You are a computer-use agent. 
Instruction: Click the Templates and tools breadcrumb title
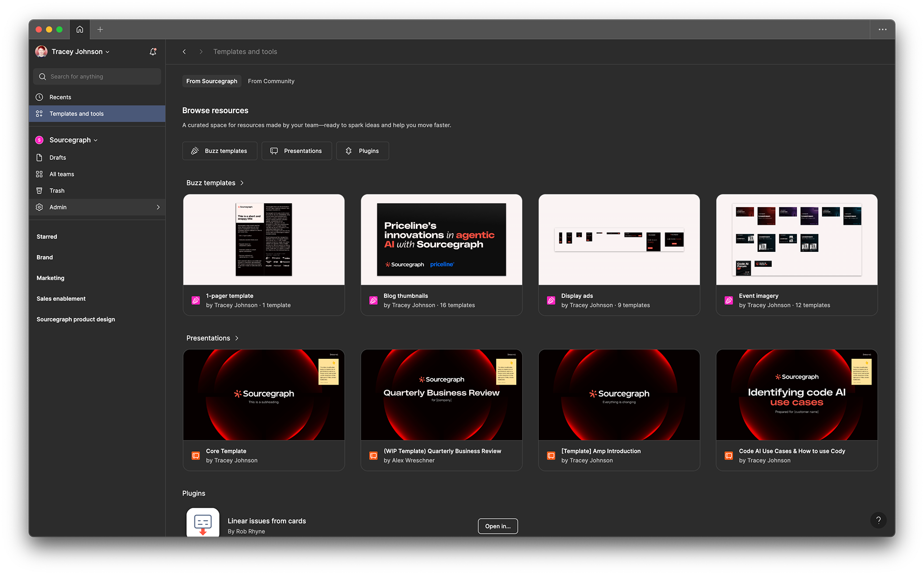245,52
